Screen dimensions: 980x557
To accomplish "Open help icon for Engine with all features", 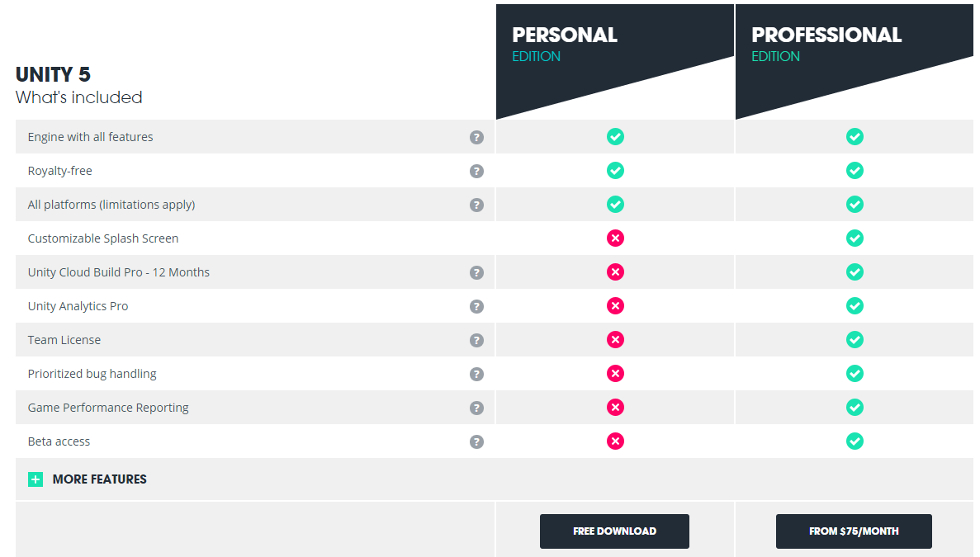I will click(477, 137).
